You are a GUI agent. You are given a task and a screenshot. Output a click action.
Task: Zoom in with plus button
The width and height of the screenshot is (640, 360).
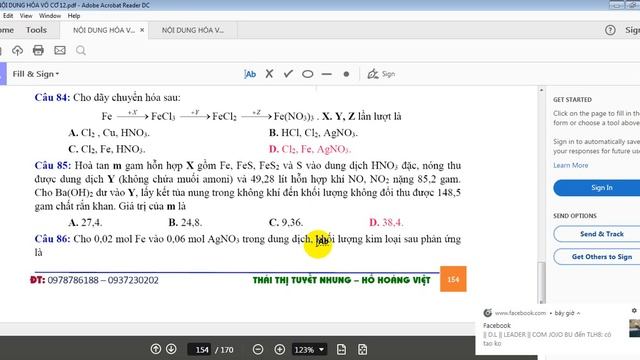[x=280, y=349]
